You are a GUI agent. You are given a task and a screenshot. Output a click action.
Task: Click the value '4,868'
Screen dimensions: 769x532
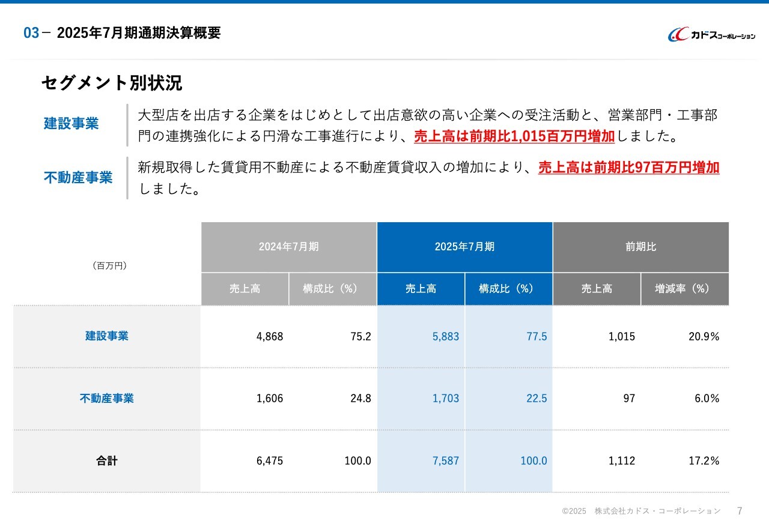coord(270,337)
